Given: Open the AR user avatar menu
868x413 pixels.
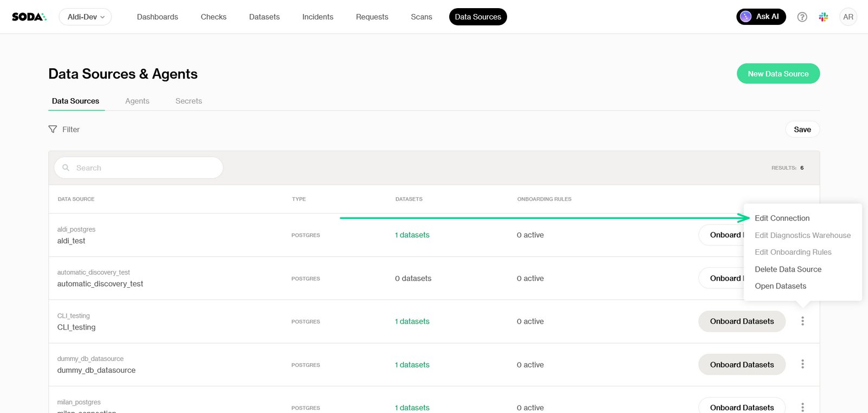Looking at the screenshot, I should (x=848, y=17).
